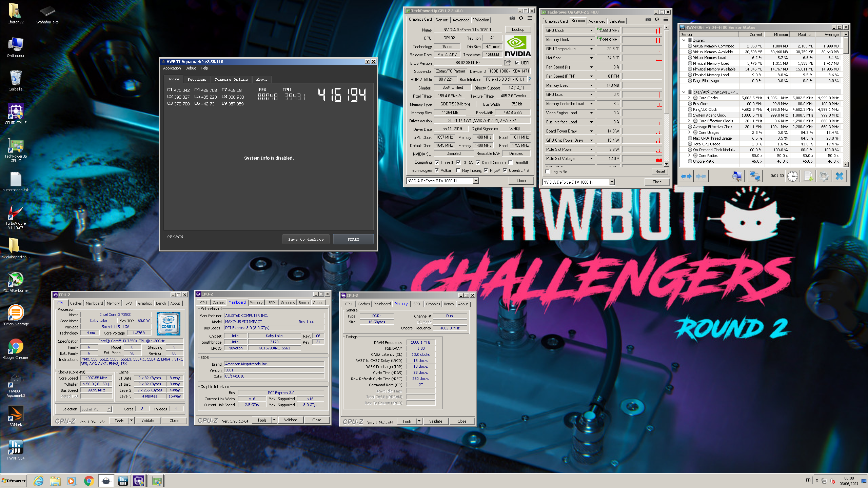The width and height of the screenshot is (868, 488).
Task: Open Board Power Draw sensor dropdown arrow
Action: click(x=591, y=131)
